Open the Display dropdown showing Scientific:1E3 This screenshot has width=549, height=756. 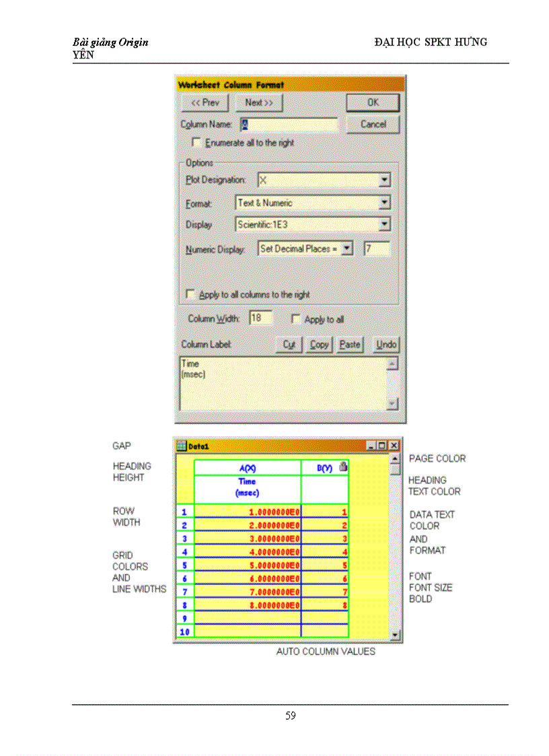pyautogui.click(x=383, y=225)
